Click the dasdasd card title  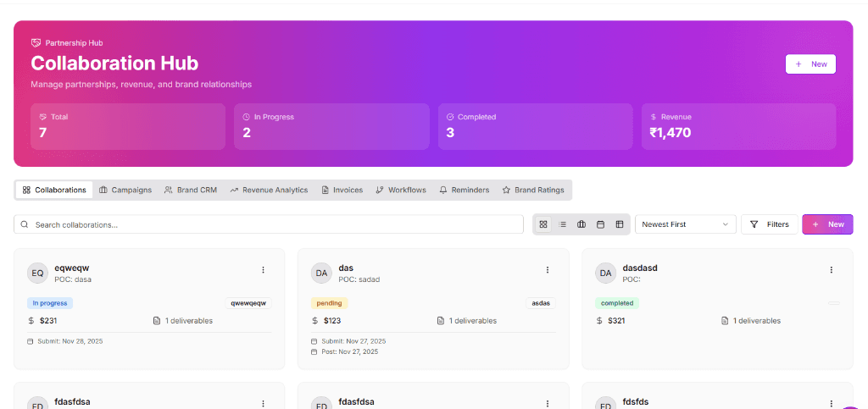pos(640,268)
